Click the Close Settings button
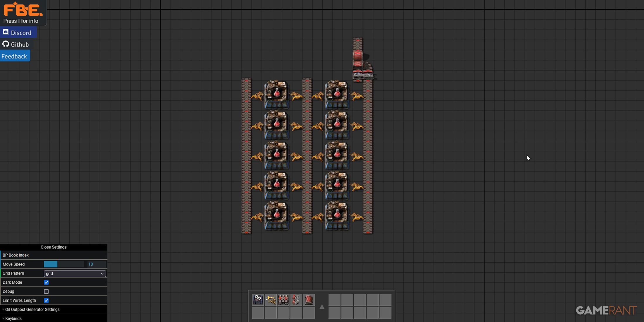The image size is (644, 322). 53,247
